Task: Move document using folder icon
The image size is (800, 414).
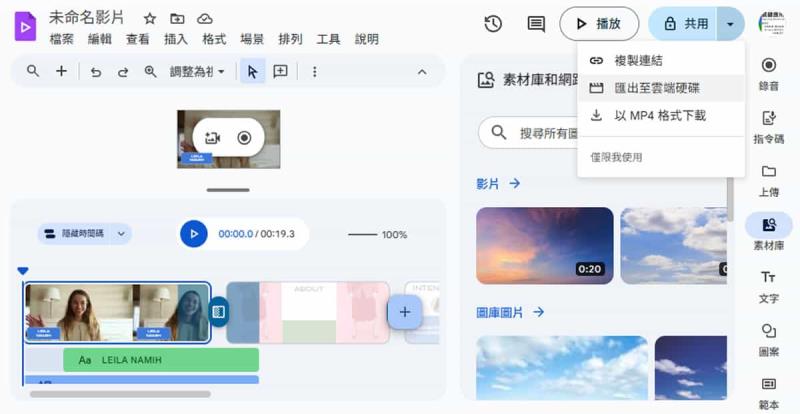Action: (x=177, y=19)
